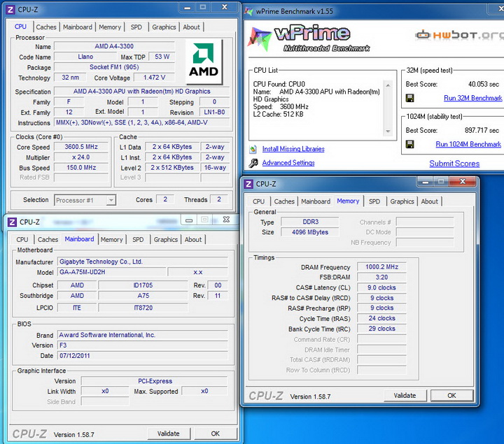Click the CPU-Z title icon in the Memory window

click(248, 185)
